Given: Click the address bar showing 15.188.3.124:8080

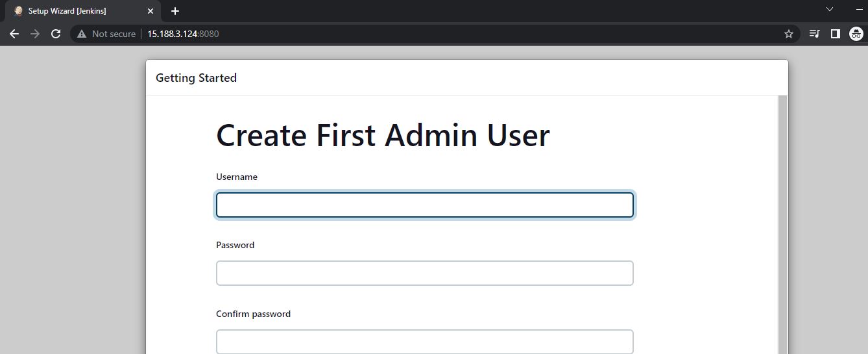Looking at the screenshot, I should coord(435,34).
